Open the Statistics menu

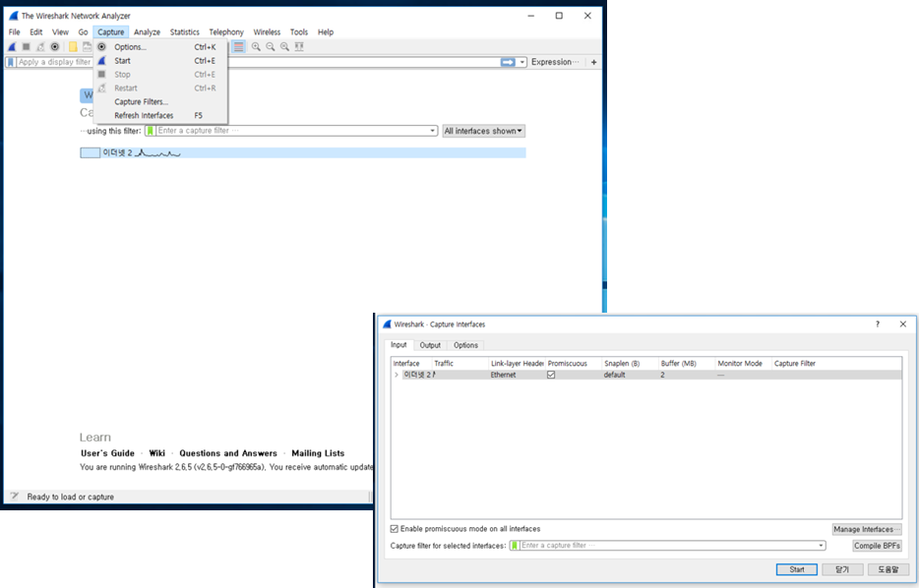click(185, 32)
